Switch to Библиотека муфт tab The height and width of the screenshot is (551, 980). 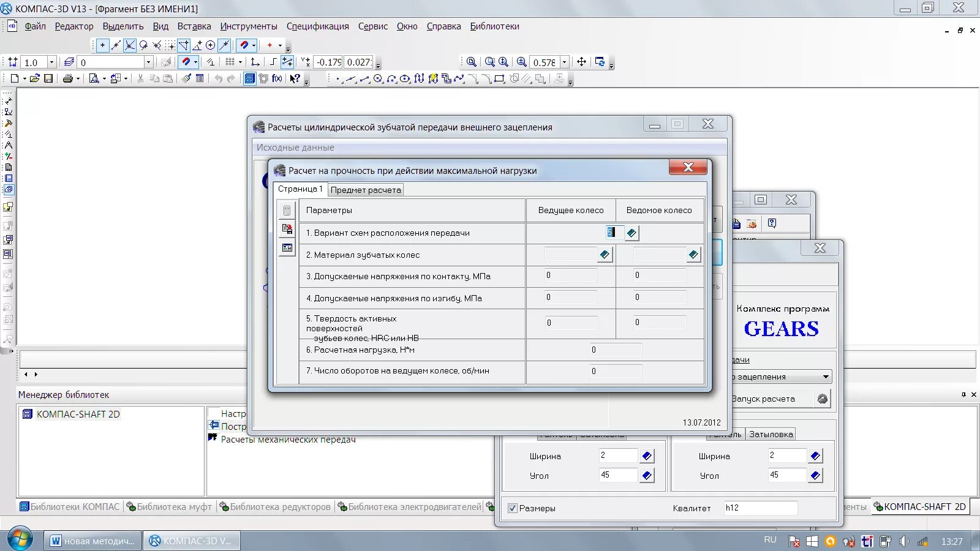[x=169, y=507]
